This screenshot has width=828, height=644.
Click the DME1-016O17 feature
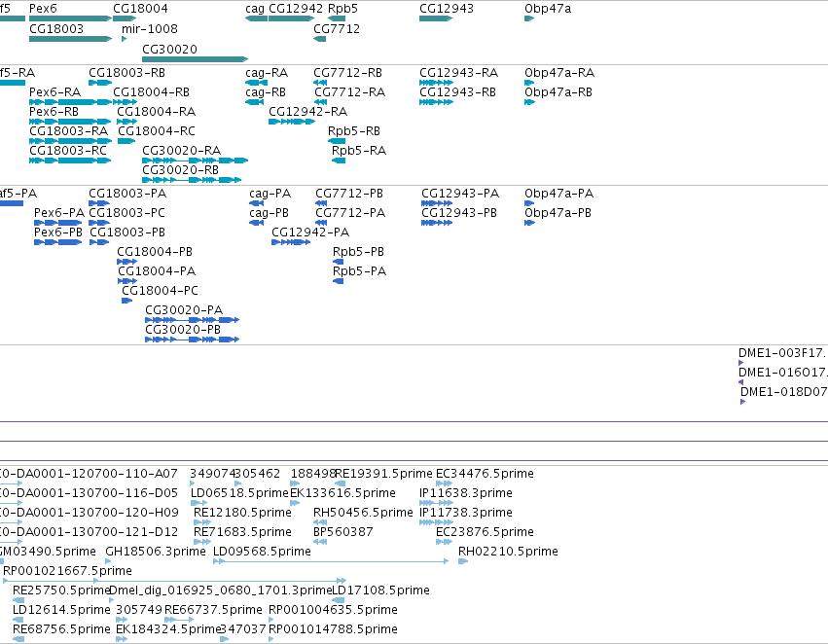pos(782,373)
